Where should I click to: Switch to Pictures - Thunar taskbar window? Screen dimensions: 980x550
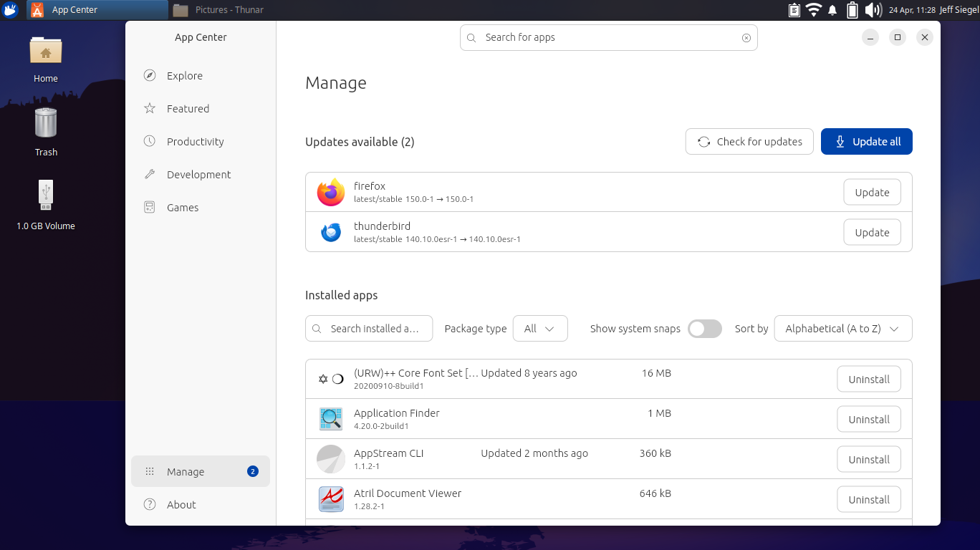click(x=241, y=10)
